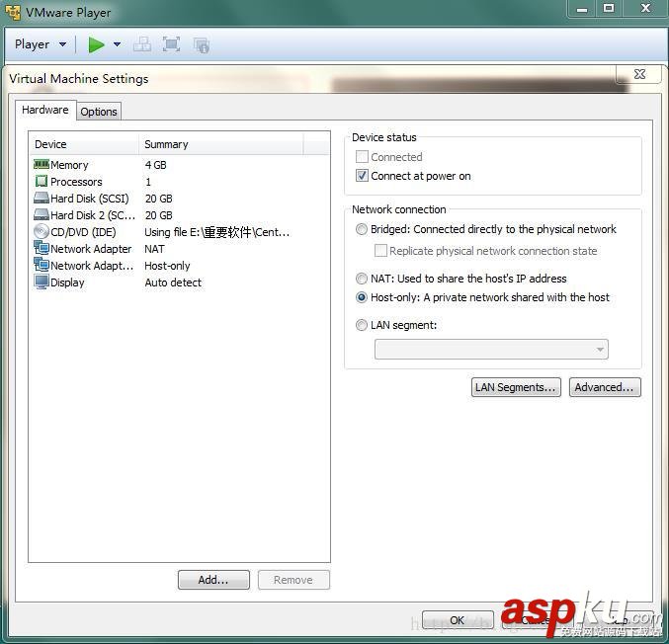This screenshot has height=644, width=669.
Task: Close the Virtual Machine Settings dialog
Action: [x=639, y=74]
